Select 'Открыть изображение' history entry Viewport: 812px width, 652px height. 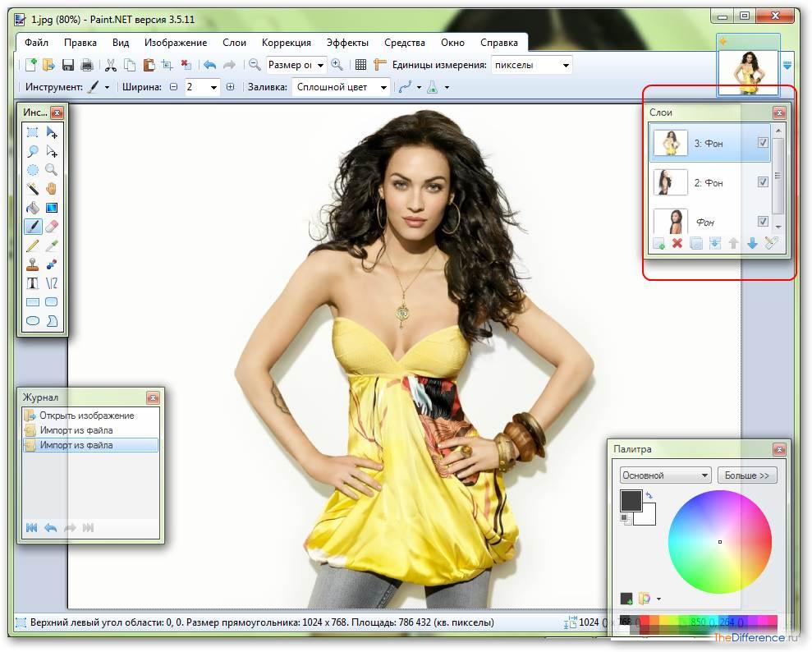90,416
